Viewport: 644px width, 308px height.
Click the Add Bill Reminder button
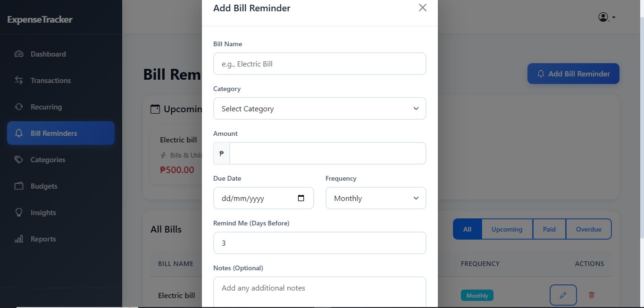573,74
